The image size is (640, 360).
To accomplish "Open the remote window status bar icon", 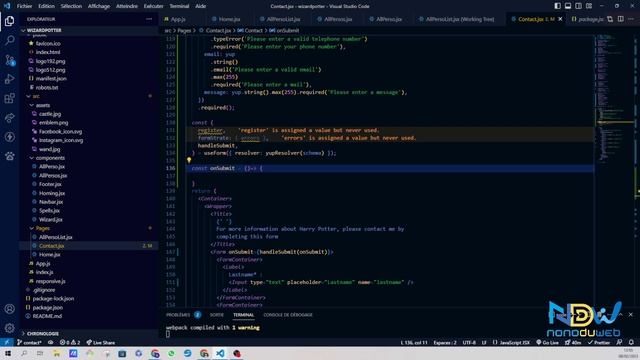I will tap(7, 342).
